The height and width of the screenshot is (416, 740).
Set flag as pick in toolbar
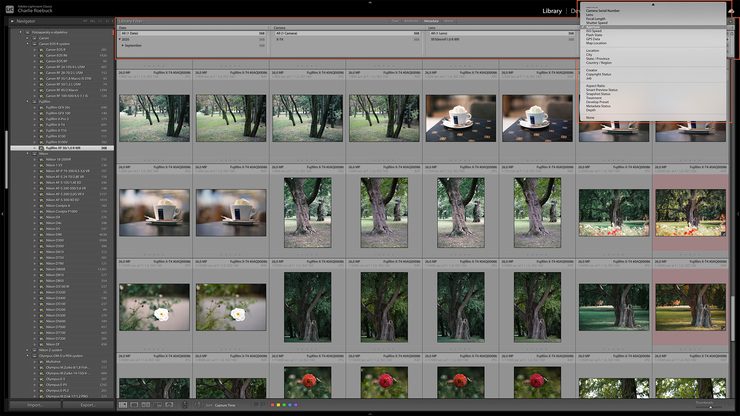[x=256, y=404]
